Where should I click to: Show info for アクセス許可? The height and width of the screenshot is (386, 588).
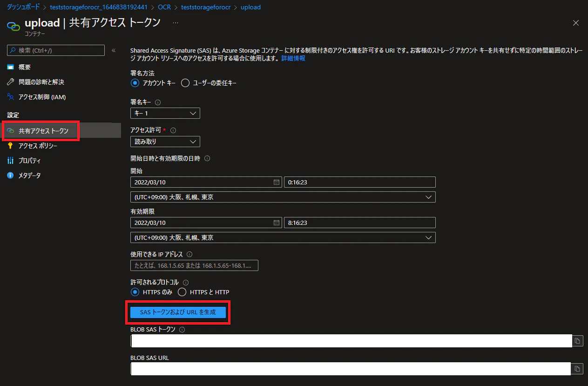(x=174, y=130)
